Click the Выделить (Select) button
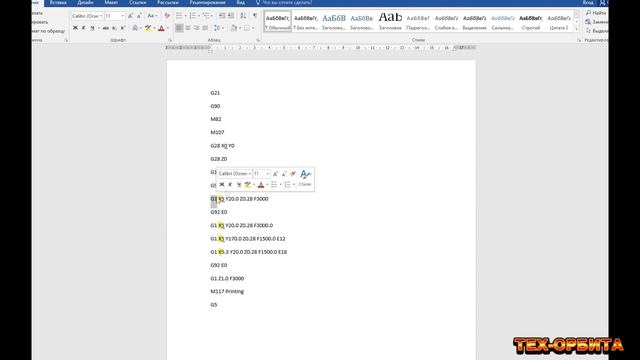The height and width of the screenshot is (360, 640). click(597, 31)
